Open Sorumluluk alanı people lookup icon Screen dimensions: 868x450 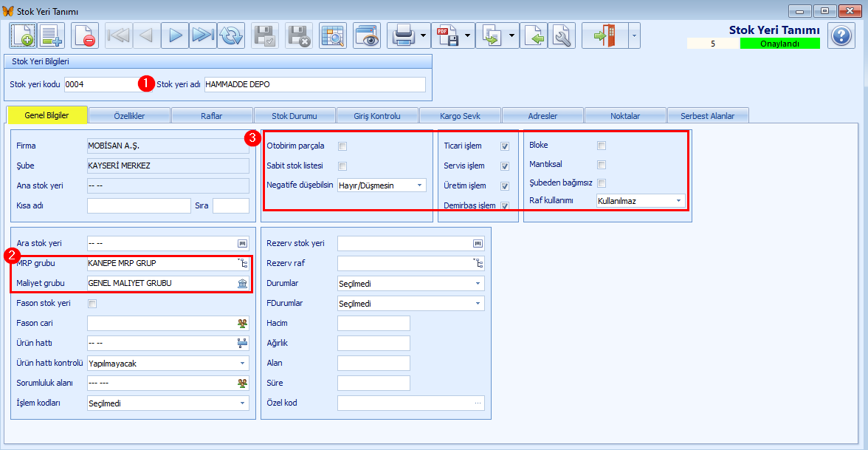pyautogui.click(x=242, y=383)
